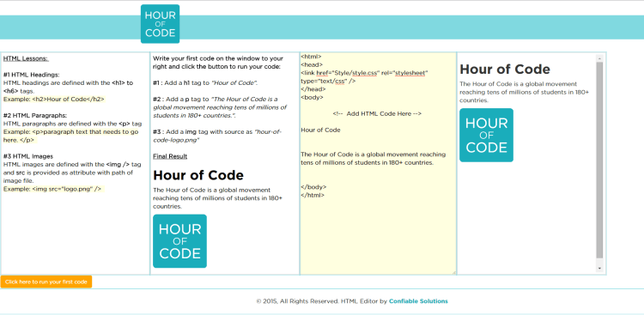Screen dimensions: 644x321
Task: Click the paragraph text in the code editor
Action: pos(374,159)
